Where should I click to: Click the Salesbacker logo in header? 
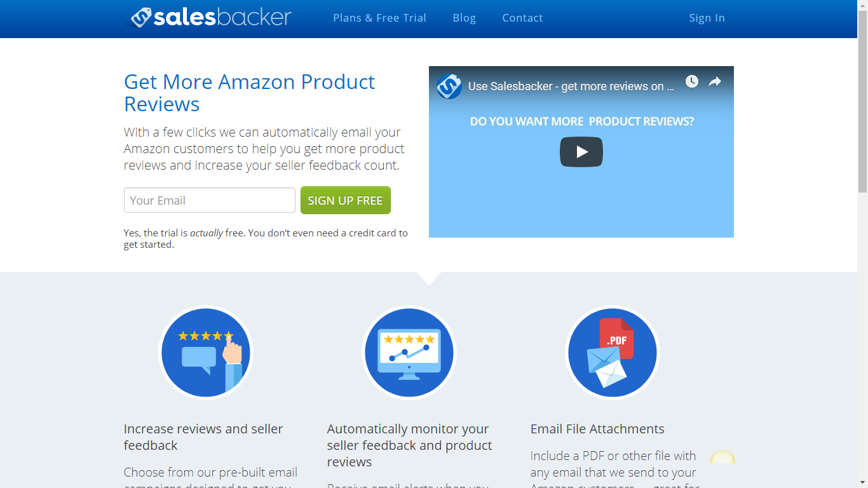pos(211,17)
